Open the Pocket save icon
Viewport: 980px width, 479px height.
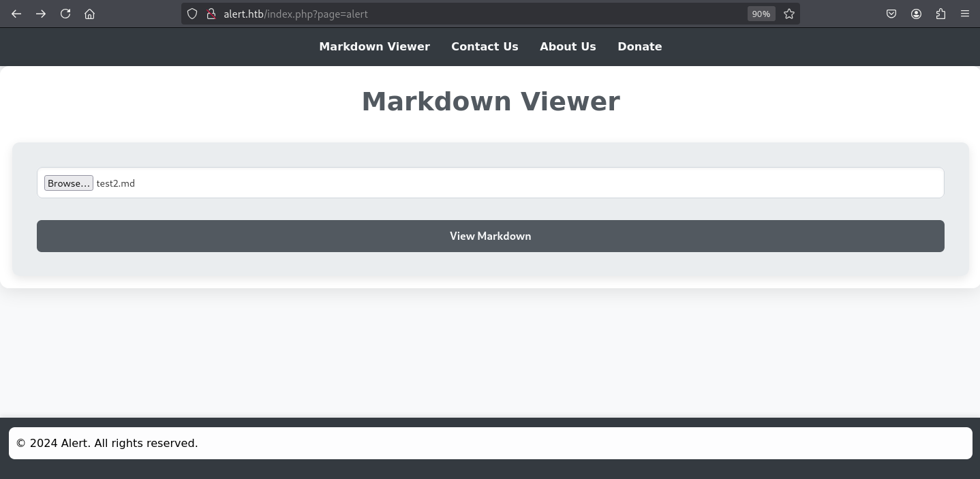tap(891, 14)
